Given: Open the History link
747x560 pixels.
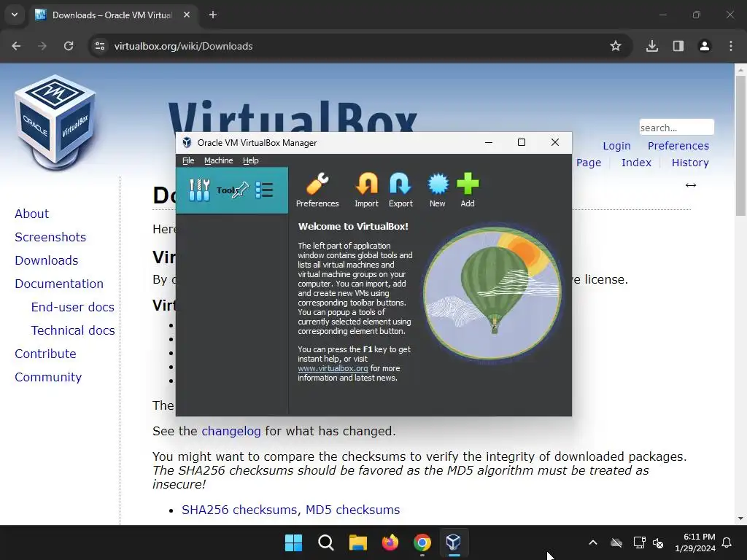Looking at the screenshot, I should coord(690,163).
